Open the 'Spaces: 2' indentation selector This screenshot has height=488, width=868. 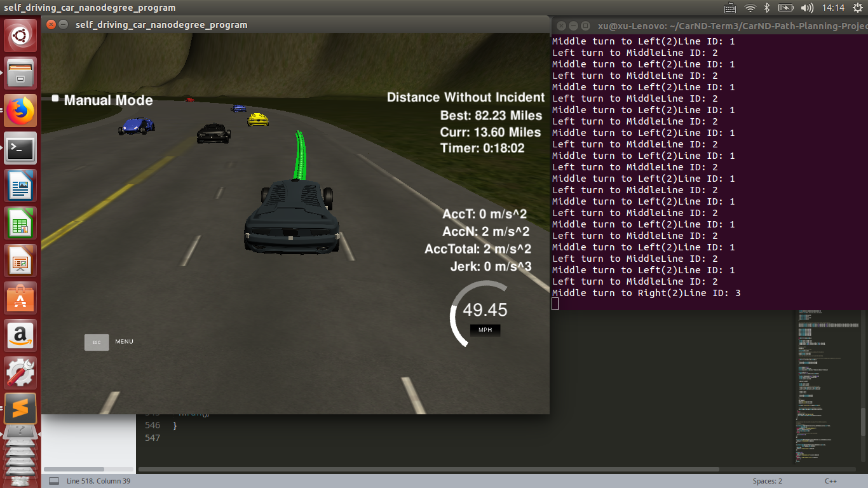click(x=768, y=481)
